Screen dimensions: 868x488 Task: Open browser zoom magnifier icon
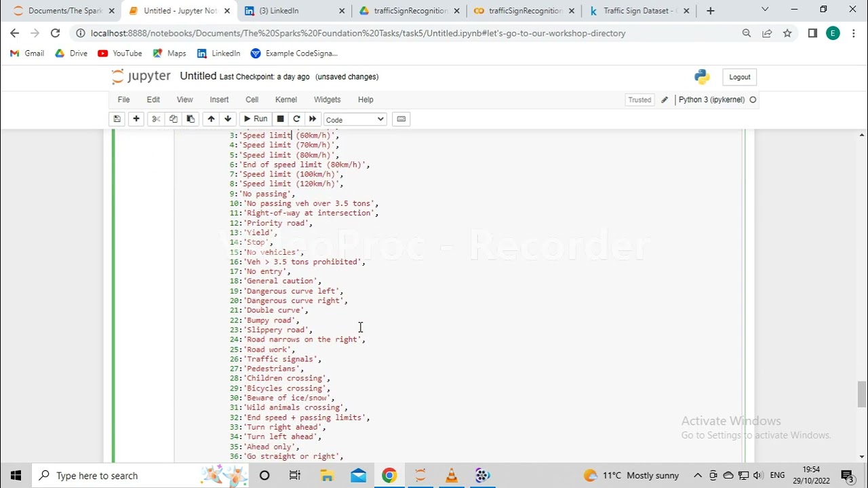tap(747, 33)
